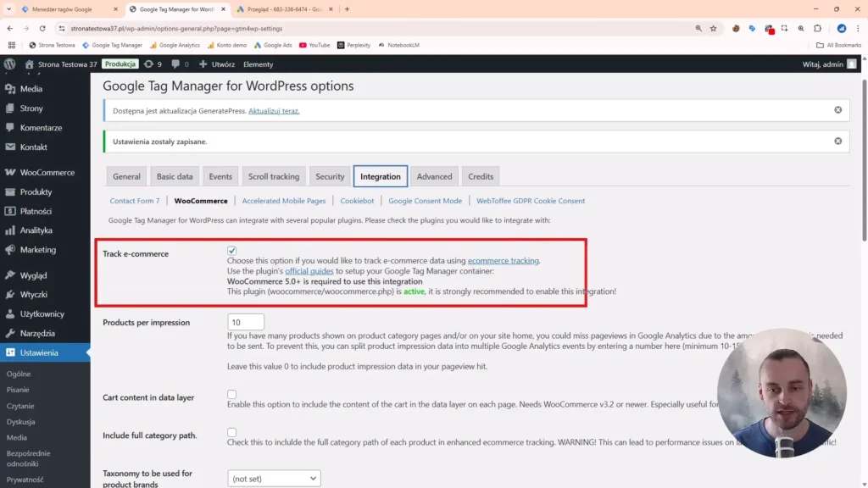Open the YouTube bookmark
868x488 pixels.
point(314,46)
